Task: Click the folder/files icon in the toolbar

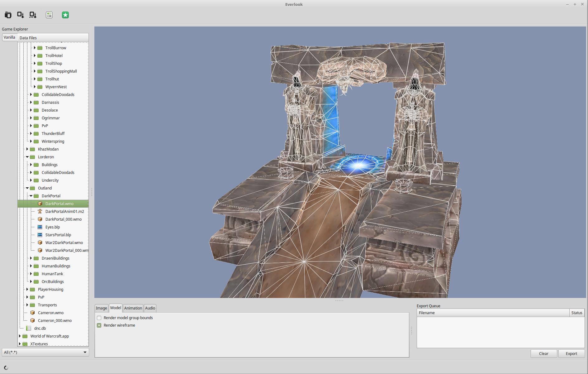Action: (x=8, y=15)
